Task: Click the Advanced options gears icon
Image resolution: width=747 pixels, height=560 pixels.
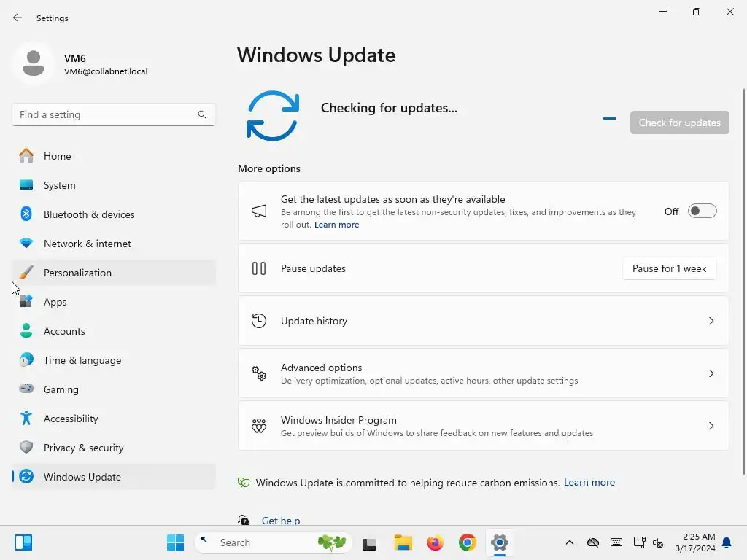Action: (x=259, y=373)
